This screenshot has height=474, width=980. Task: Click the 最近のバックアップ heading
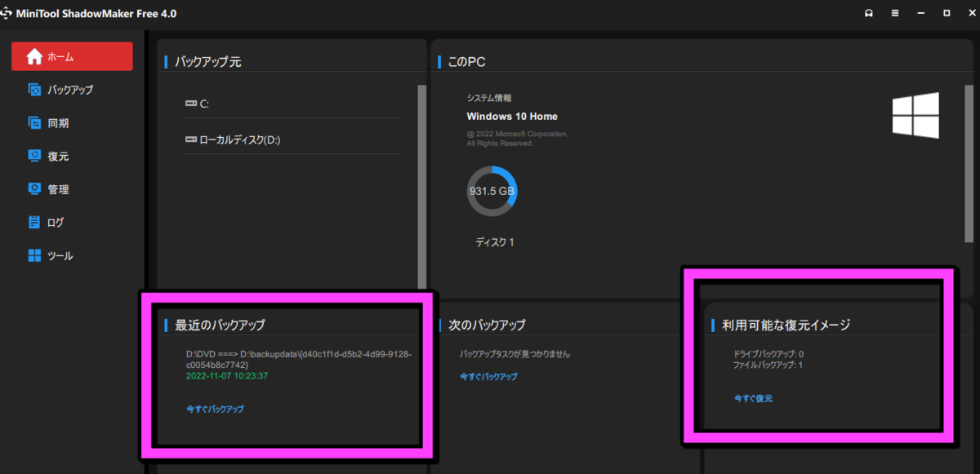coord(220,325)
